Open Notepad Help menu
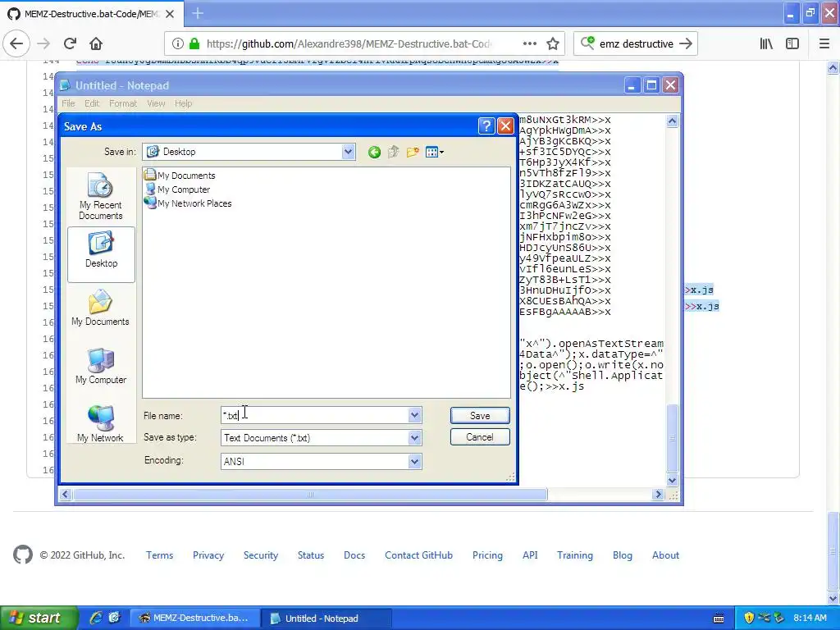The height and width of the screenshot is (630, 840). [183, 103]
